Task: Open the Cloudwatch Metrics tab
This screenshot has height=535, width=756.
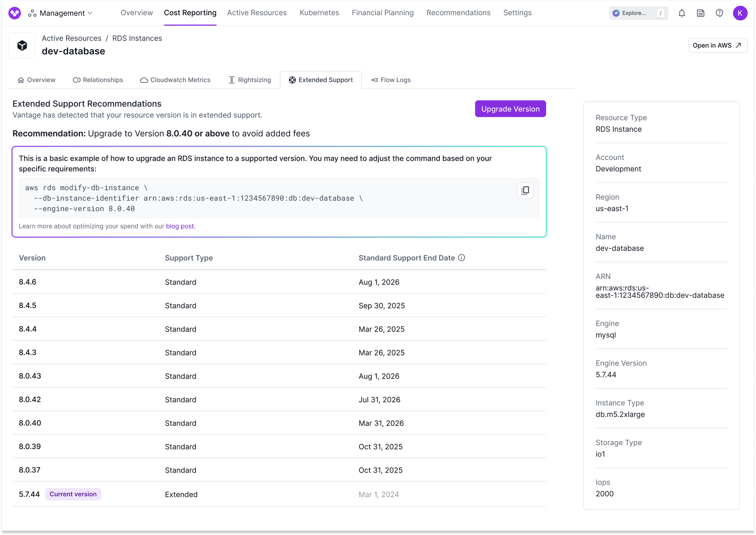Action: point(175,80)
